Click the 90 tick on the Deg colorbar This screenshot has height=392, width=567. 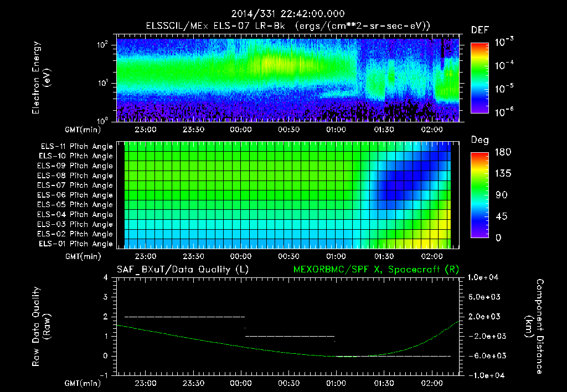click(x=501, y=195)
